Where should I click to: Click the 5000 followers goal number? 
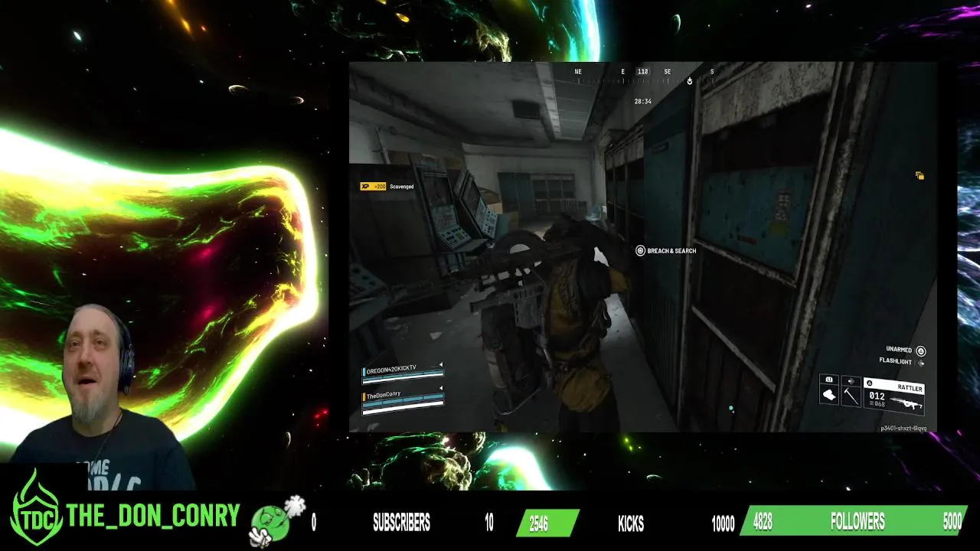pos(952,522)
